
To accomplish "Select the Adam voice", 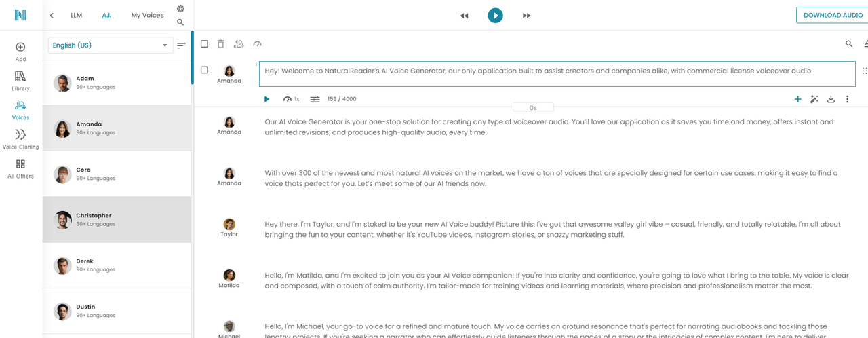I will click(x=117, y=83).
